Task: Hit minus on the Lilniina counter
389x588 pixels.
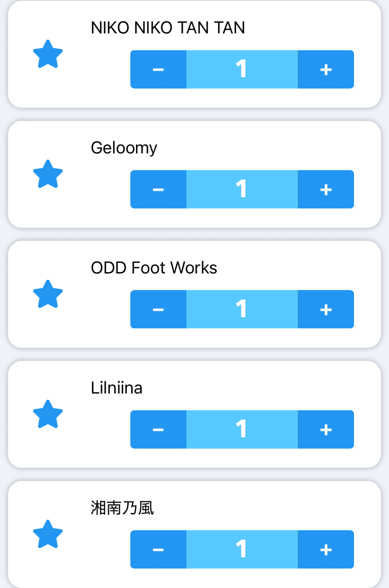Action: pyautogui.click(x=158, y=429)
